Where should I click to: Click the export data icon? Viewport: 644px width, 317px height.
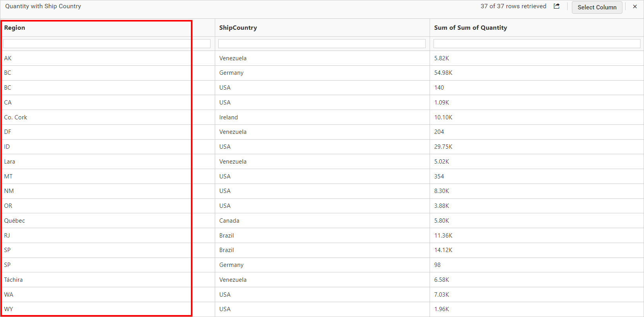click(557, 6)
